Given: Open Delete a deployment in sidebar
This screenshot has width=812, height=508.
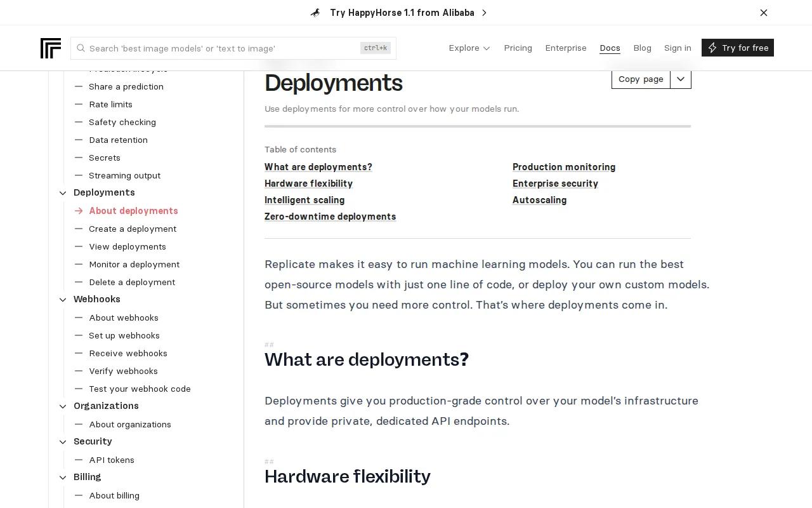Looking at the screenshot, I should coord(132,282).
